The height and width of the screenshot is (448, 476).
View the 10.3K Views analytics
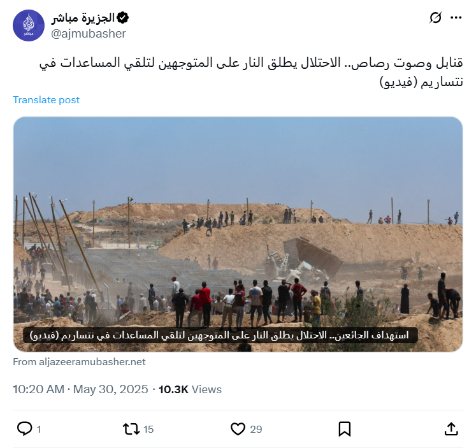(190, 389)
